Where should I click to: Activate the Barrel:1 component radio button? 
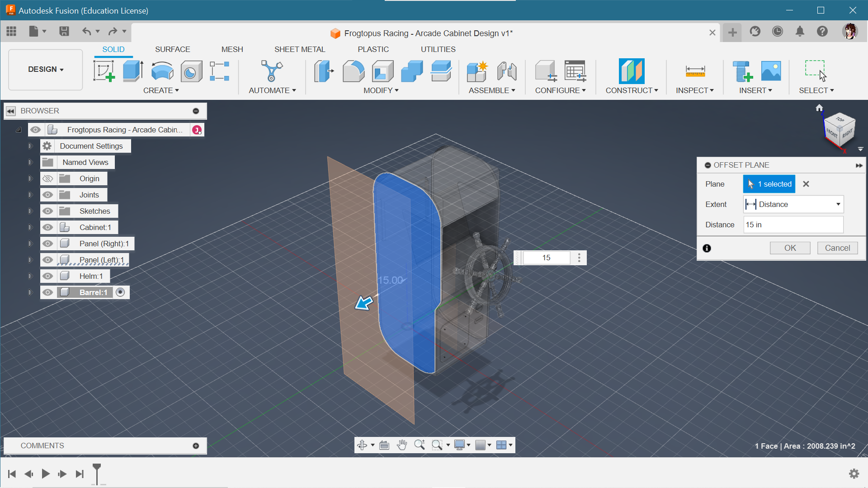click(120, 292)
